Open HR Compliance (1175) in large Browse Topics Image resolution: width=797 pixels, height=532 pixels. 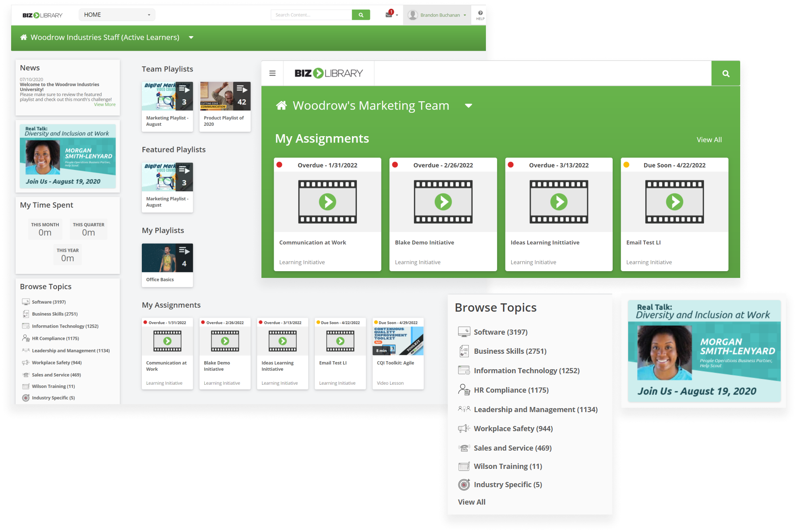pyautogui.click(x=511, y=390)
